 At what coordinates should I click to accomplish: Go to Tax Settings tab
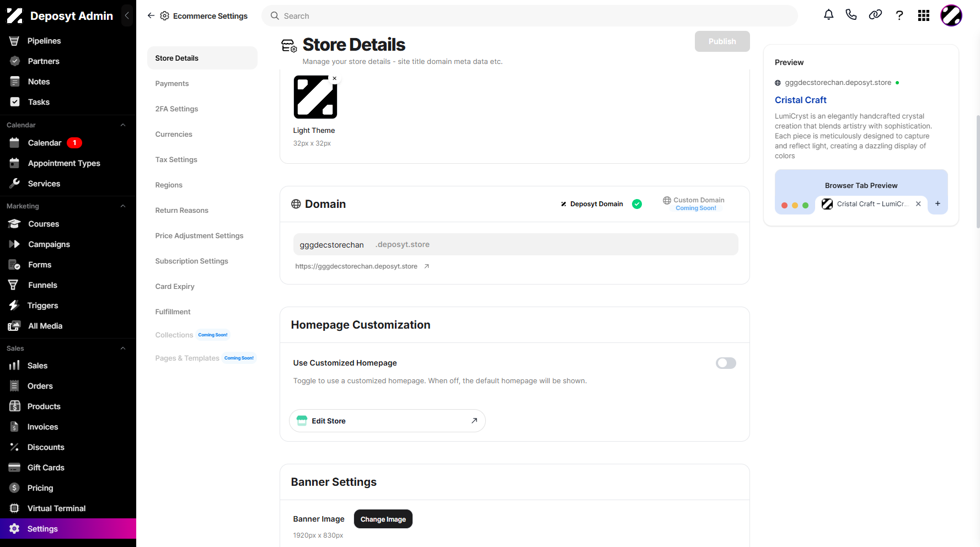[176, 159]
